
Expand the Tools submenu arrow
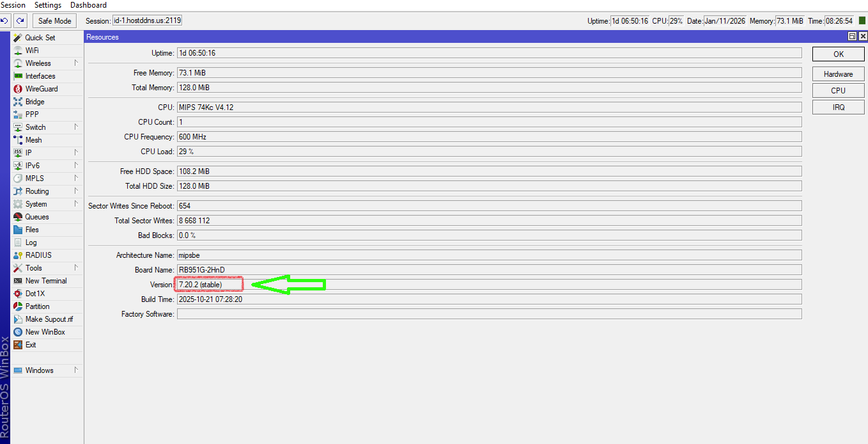click(76, 267)
